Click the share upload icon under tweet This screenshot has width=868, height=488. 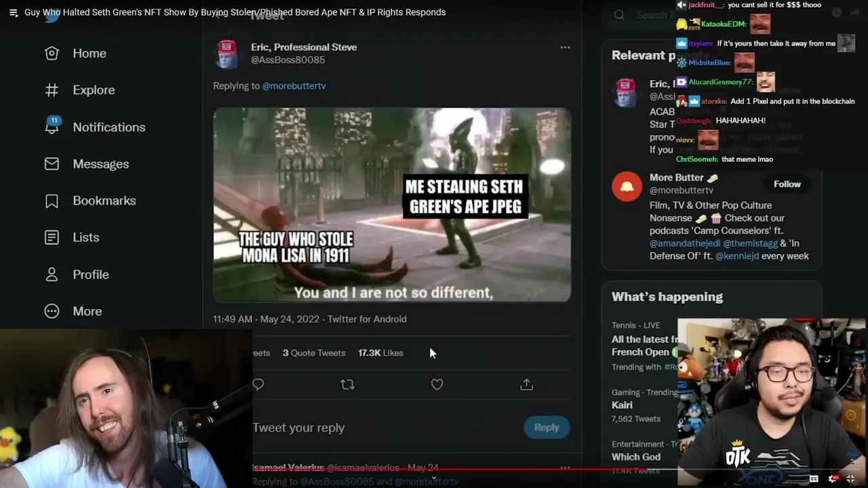(526, 384)
